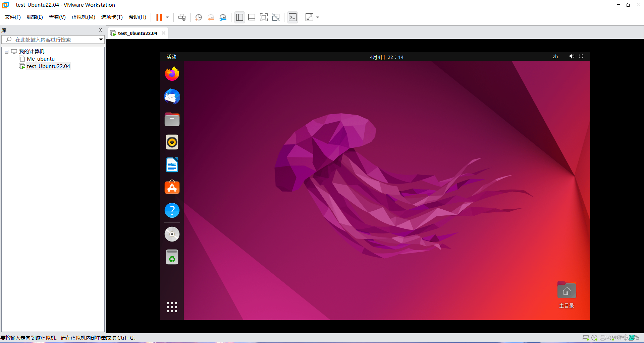644x343 pixels.
Task: Select test_Ubuntu22.04 in the library tree
Action: coord(48,66)
